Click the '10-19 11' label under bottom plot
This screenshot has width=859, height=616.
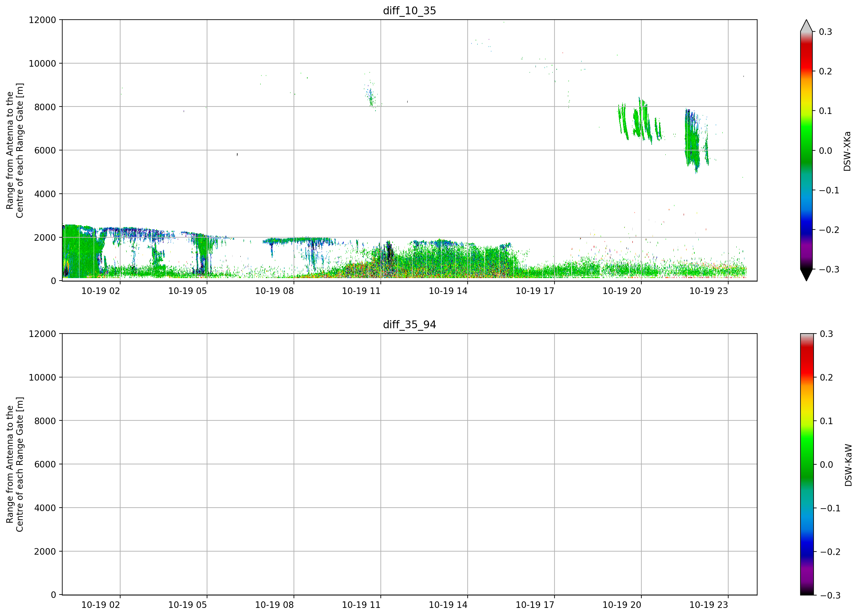click(x=361, y=605)
